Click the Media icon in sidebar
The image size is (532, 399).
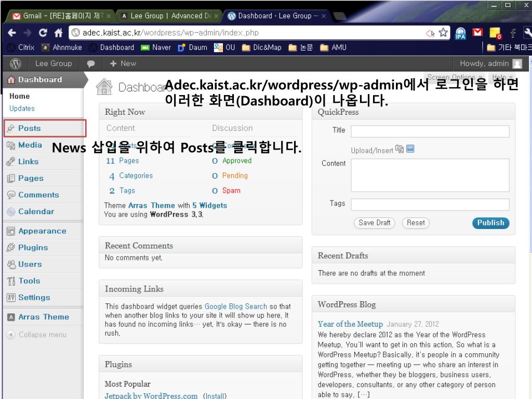coord(11,145)
